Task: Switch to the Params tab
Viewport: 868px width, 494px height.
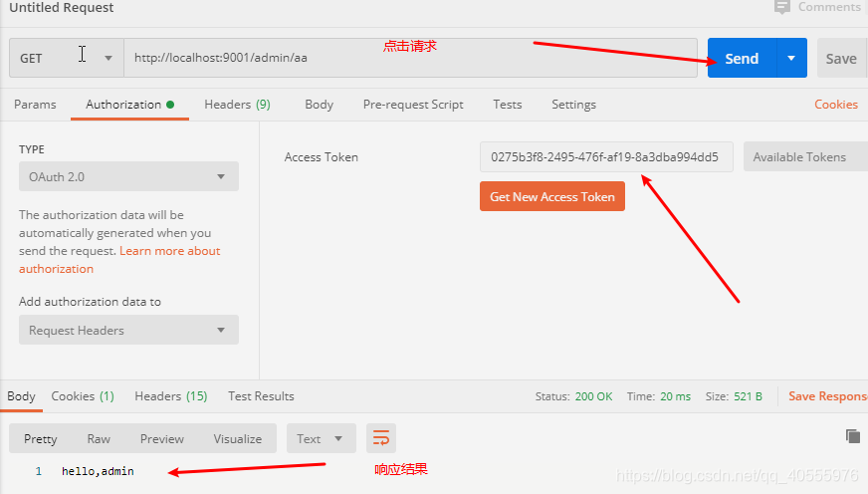Action: click(35, 105)
